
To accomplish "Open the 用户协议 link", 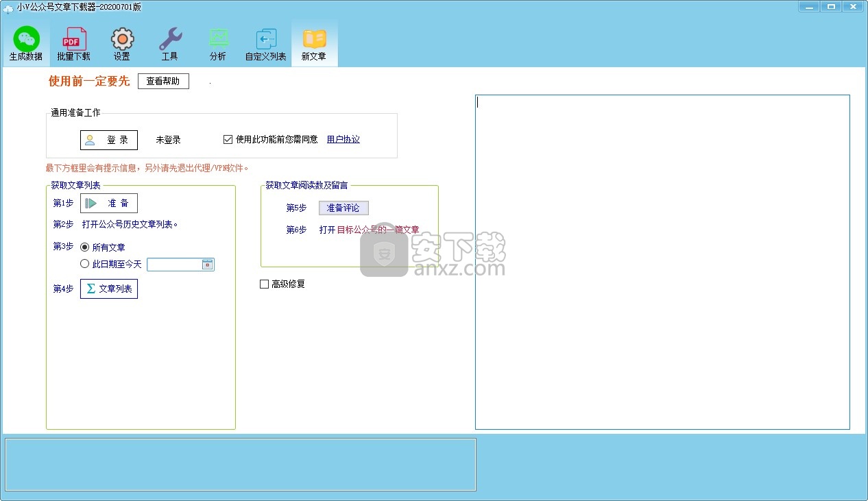I will (343, 139).
